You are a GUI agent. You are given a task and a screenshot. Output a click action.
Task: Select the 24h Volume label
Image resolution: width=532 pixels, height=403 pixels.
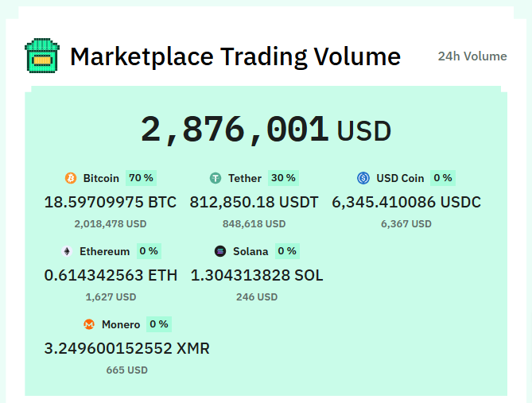(472, 56)
